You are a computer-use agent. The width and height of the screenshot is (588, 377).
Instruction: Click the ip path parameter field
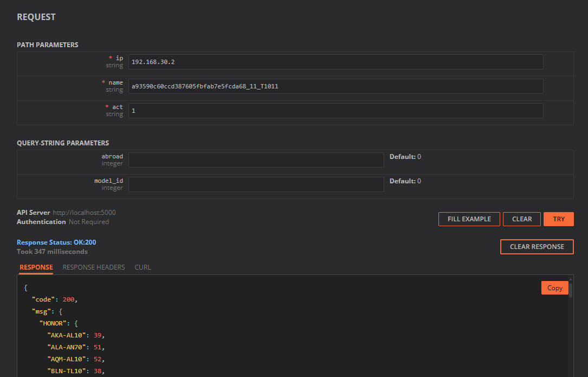click(x=335, y=62)
